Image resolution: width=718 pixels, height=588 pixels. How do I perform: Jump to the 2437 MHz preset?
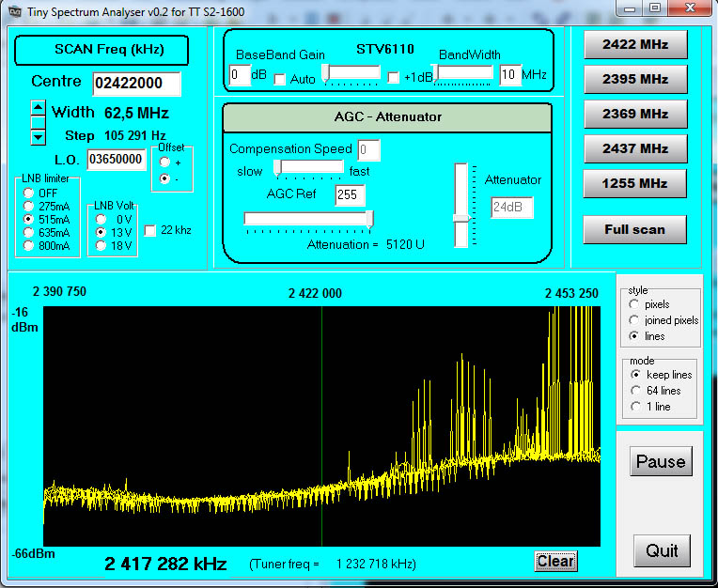pyautogui.click(x=635, y=149)
